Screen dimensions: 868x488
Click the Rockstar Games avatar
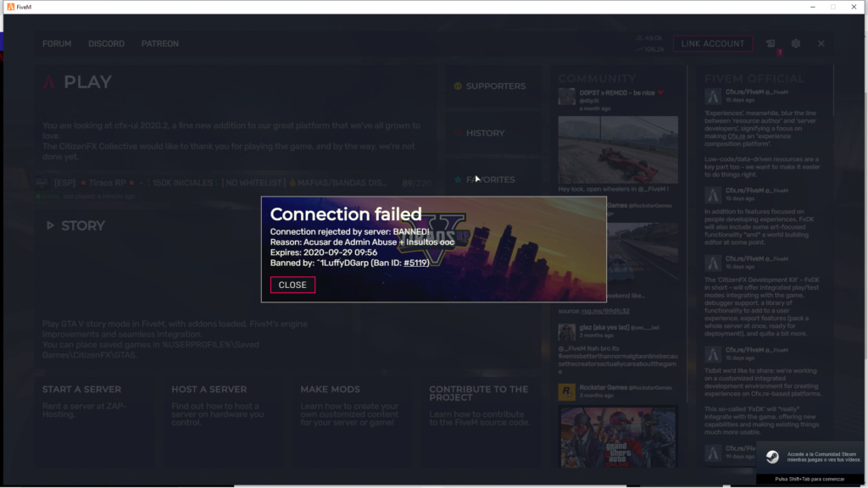tap(566, 392)
